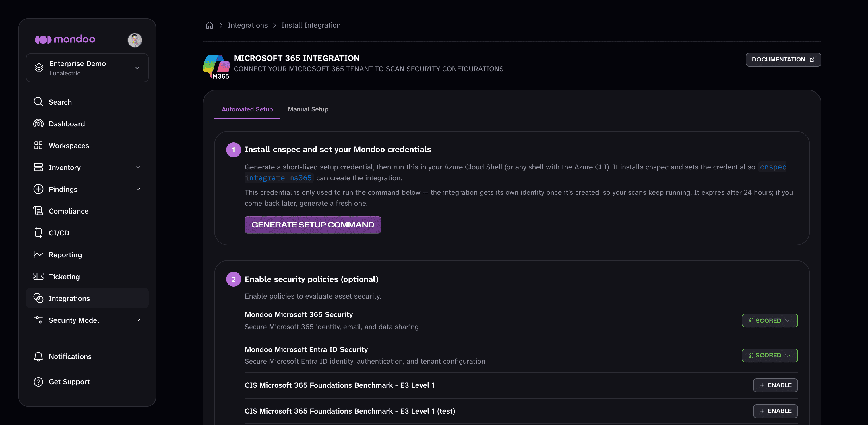Open Compliance from the sidebar menu

pos(87,211)
